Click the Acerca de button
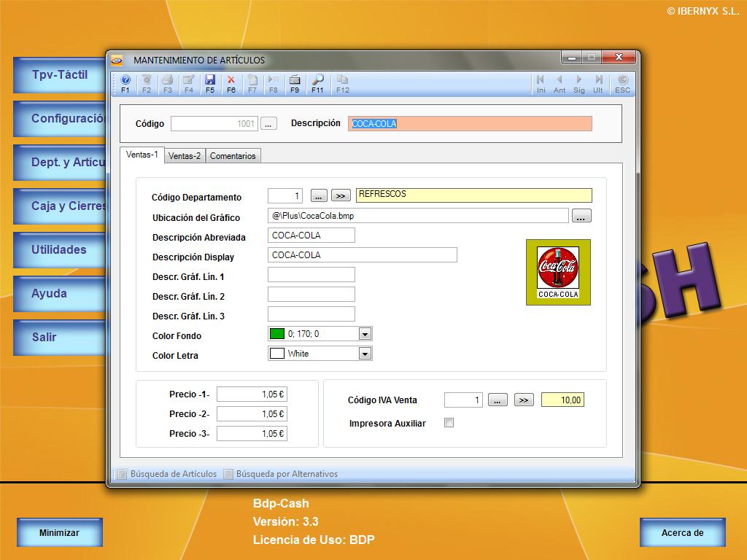 coord(682,532)
